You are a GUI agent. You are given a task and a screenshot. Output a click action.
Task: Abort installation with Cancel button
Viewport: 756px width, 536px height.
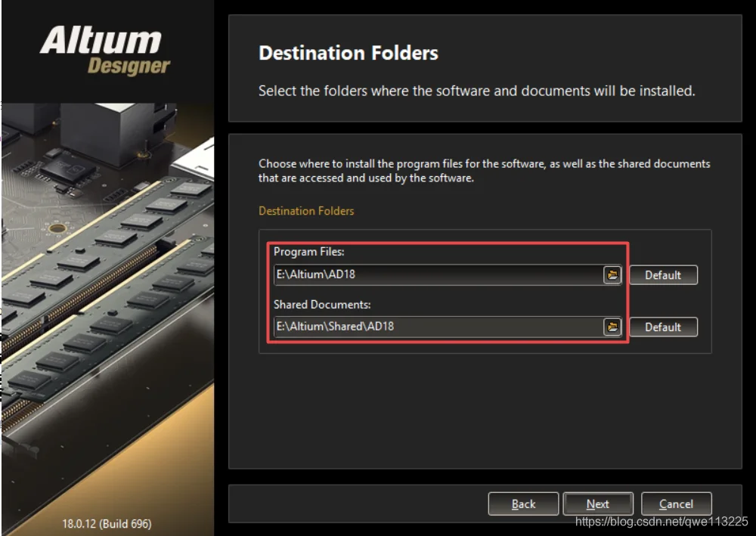coord(676,503)
